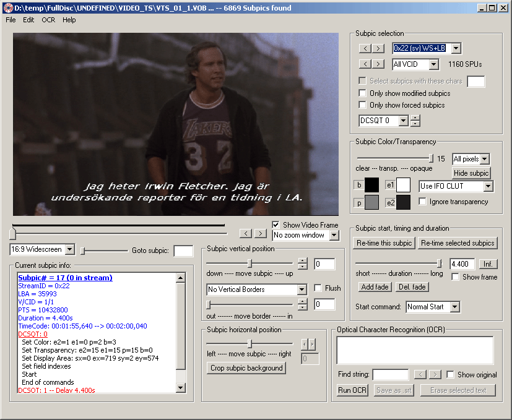
Task: Enable Only show modified subpics
Action: pos(362,93)
